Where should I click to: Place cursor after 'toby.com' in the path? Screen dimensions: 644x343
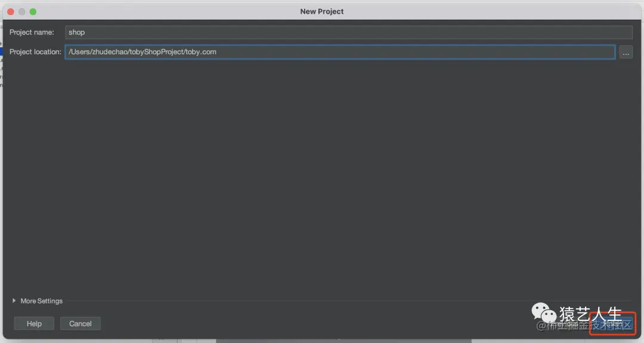pyautogui.click(x=217, y=52)
